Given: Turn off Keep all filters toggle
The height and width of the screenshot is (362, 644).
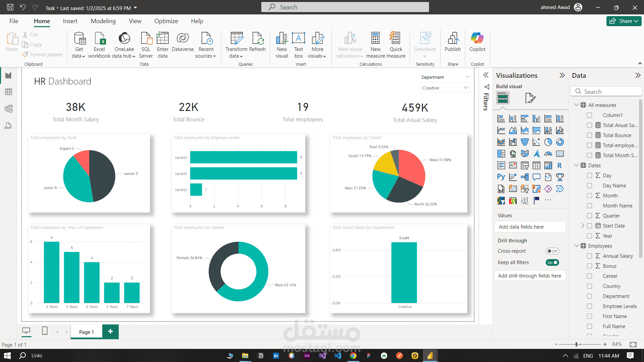Looking at the screenshot, I should tap(552, 262).
